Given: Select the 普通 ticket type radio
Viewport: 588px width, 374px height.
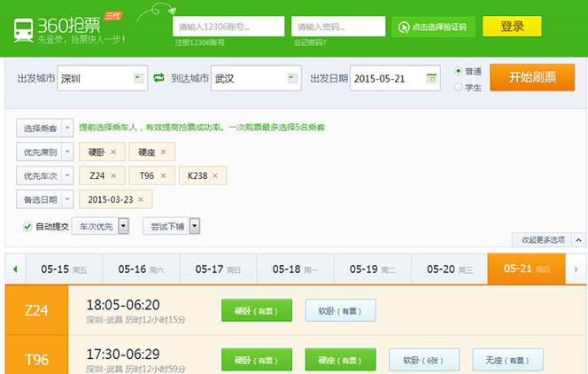Looking at the screenshot, I should pyautogui.click(x=458, y=71).
